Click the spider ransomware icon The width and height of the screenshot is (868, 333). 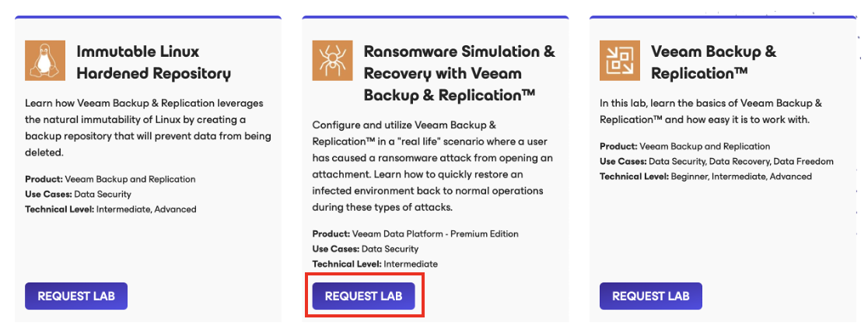pos(333,61)
